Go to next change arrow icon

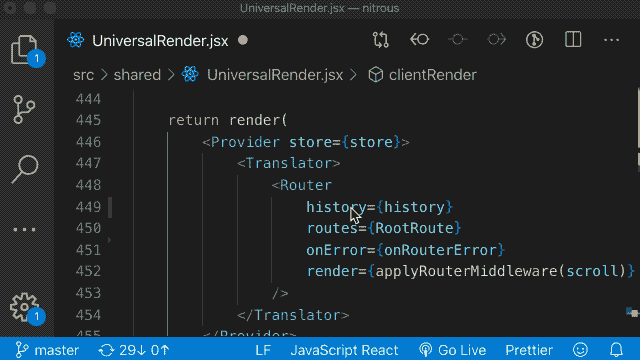496,40
